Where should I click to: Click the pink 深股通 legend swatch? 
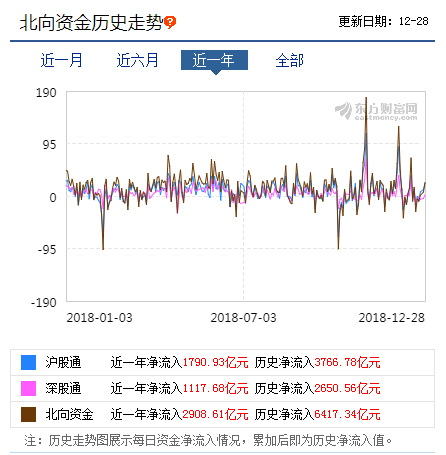pos(28,388)
